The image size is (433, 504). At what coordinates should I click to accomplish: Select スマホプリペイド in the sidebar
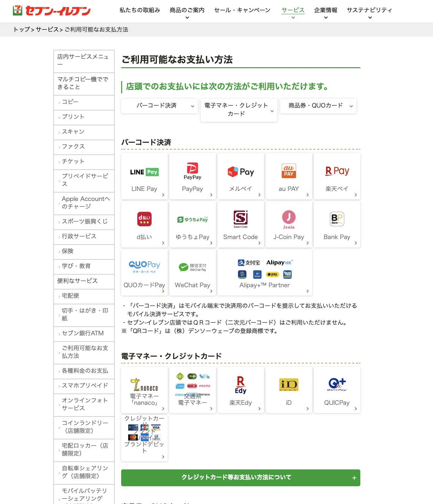coord(84,386)
